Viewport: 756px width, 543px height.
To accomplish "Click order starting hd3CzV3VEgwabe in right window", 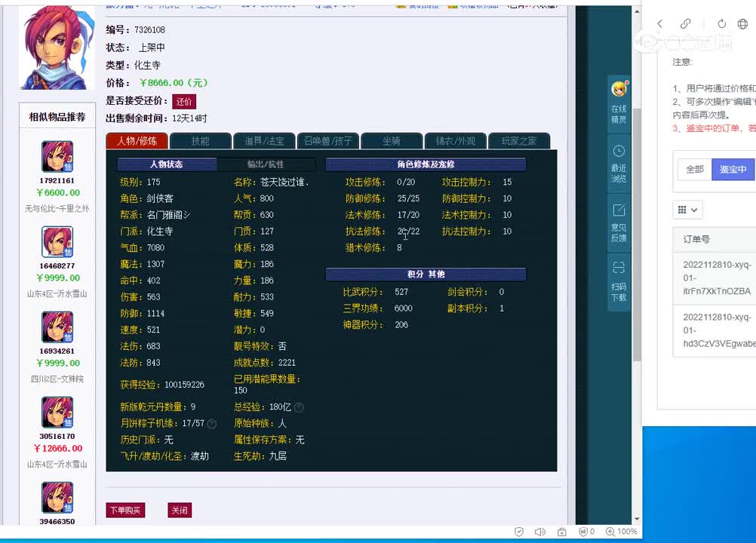I will [718, 330].
